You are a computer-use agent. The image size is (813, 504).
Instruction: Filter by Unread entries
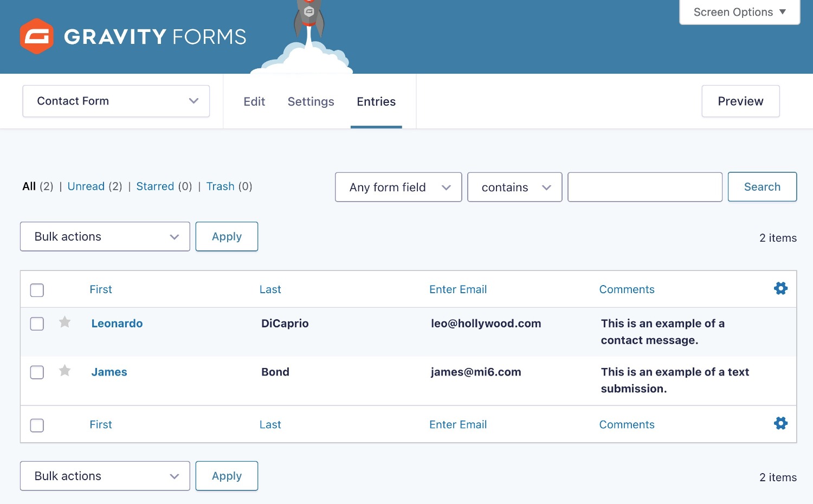click(86, 186)
